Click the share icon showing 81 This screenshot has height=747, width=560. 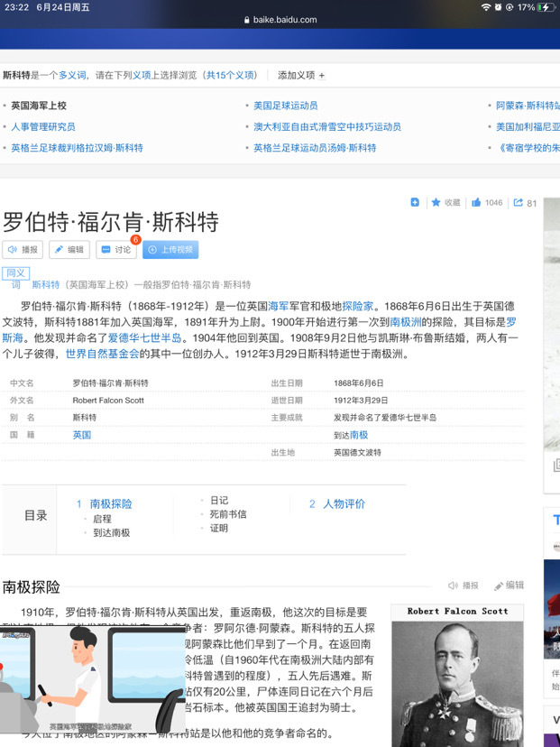point(519,202)
